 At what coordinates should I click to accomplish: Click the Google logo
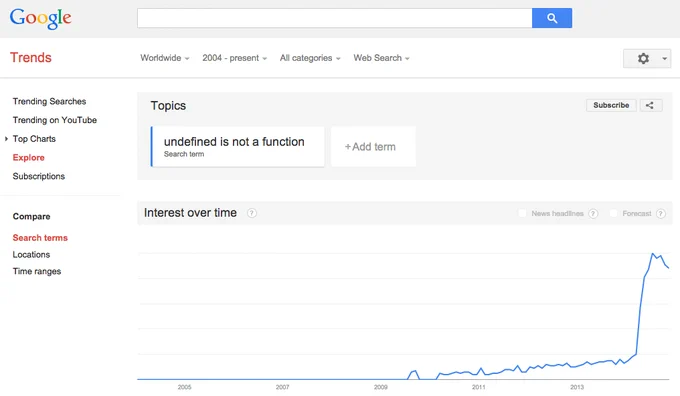(40, 19)
